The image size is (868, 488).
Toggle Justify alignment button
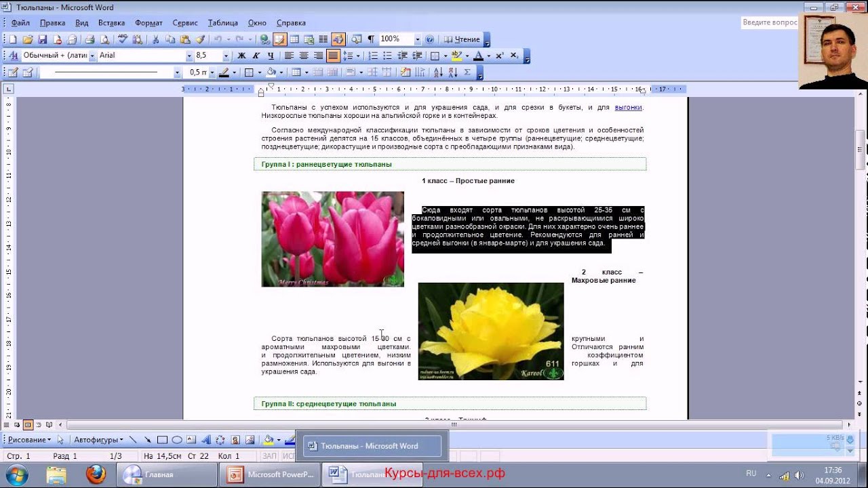(333, 56)
